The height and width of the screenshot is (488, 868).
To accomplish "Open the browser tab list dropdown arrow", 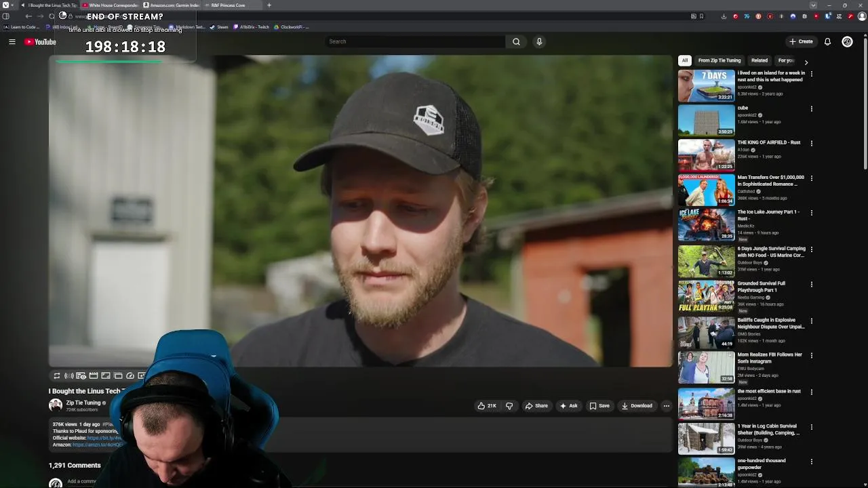I will [x=813, y=5].
